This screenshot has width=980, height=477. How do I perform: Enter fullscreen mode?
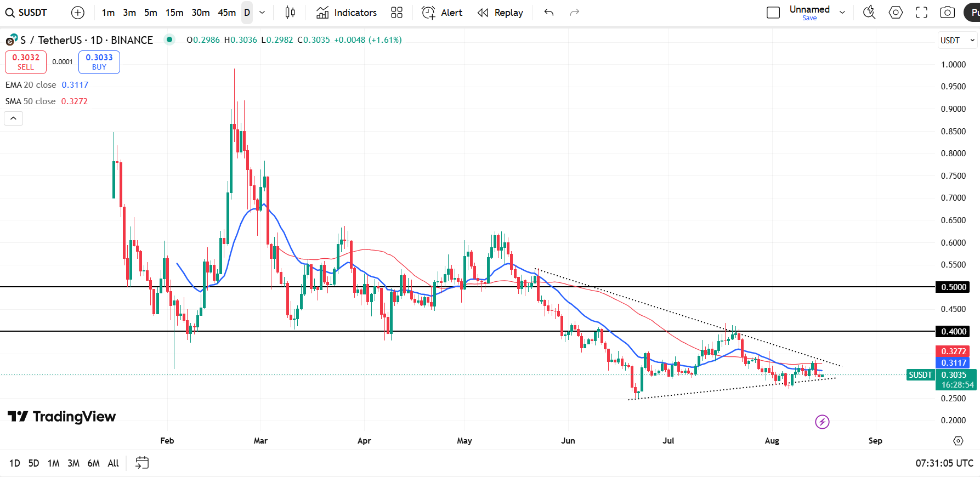(922, 13)
